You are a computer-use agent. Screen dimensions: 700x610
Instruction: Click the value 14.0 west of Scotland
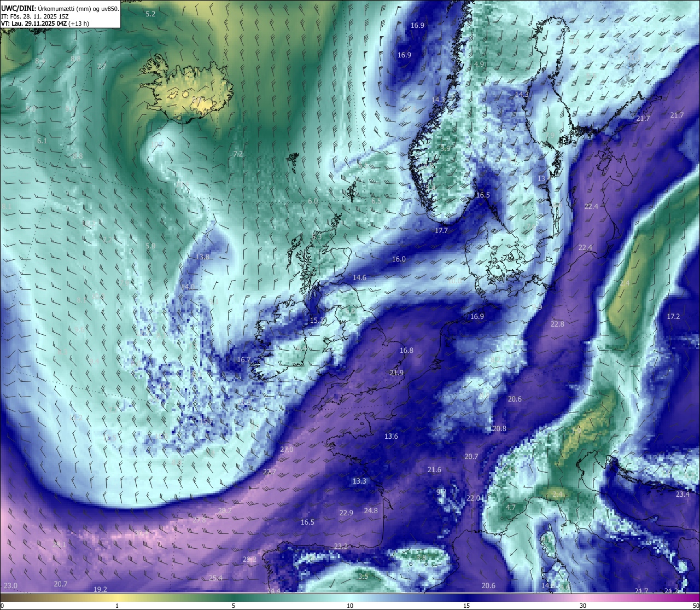188,286
